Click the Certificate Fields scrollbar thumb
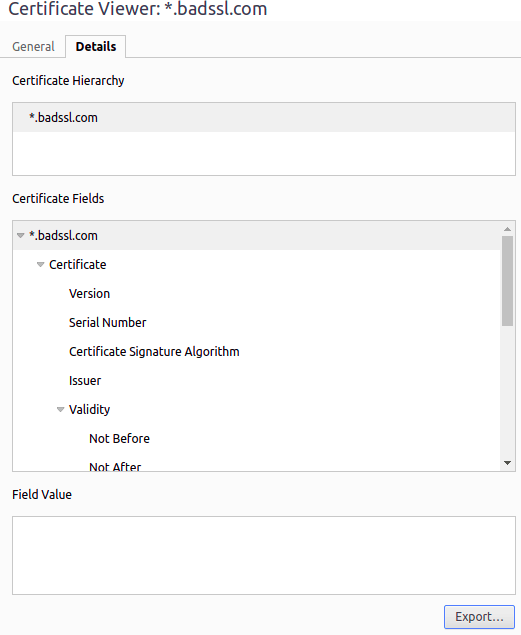Image resolution: width=521 pixels, height=635 pixels. point(507,281)
